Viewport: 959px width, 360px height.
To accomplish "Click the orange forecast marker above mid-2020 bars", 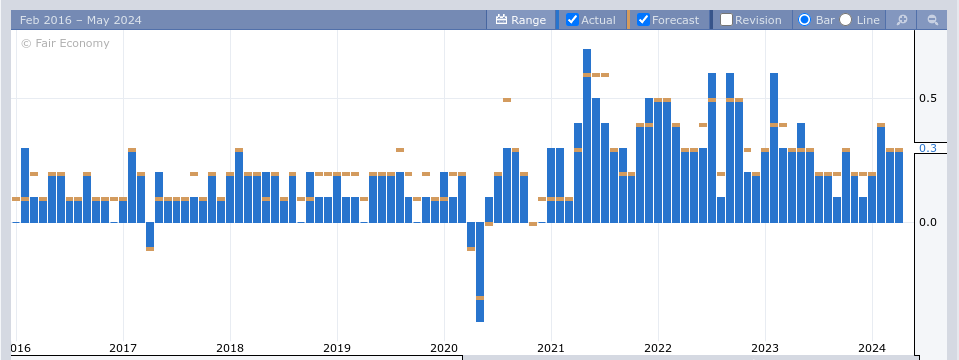I will click(507, 100).
